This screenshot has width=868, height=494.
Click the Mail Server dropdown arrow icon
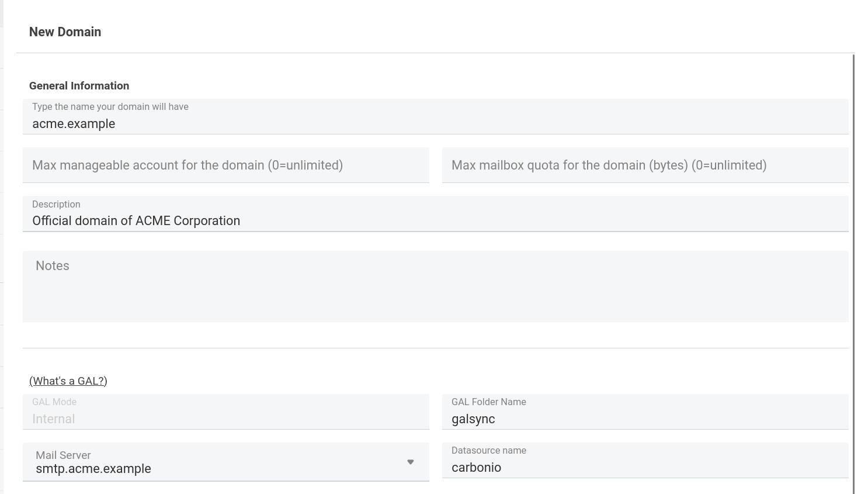411,462
